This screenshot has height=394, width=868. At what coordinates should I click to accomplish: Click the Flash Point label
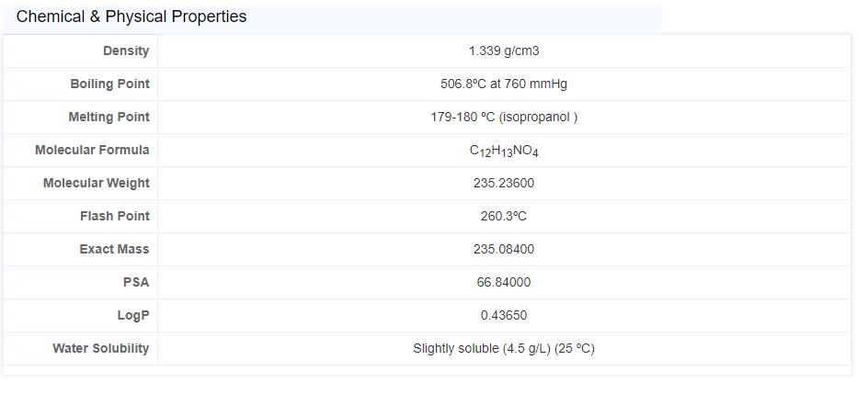(x=114, y=216)
